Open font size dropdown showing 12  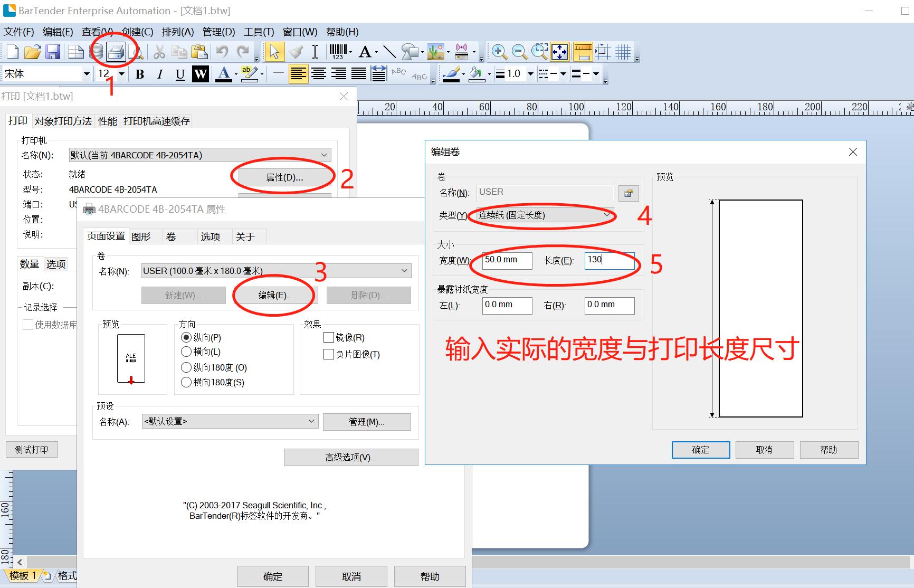(x=121, y=74)
